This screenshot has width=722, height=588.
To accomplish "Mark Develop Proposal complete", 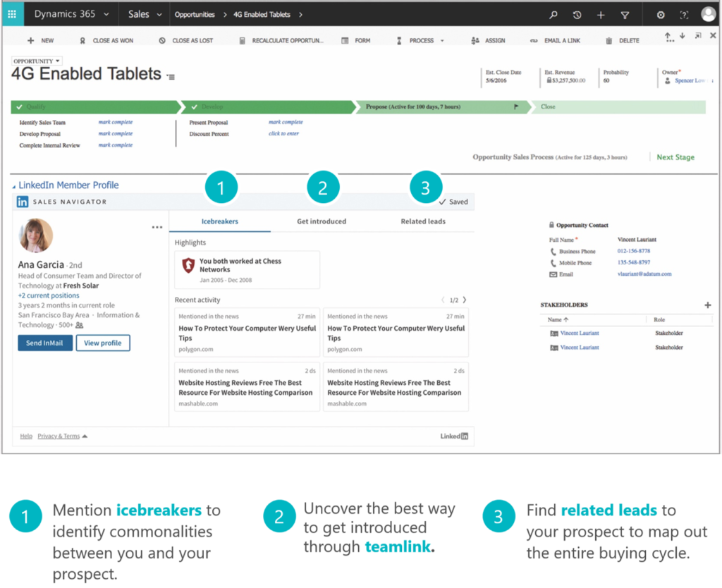I will (116, 133).
